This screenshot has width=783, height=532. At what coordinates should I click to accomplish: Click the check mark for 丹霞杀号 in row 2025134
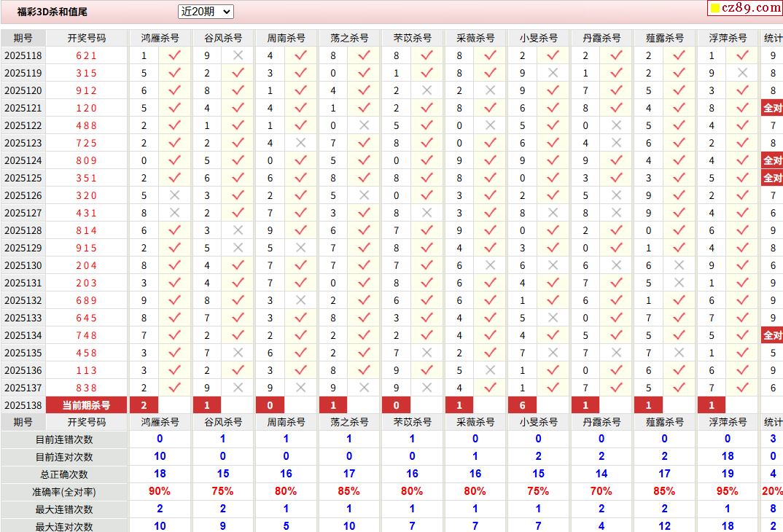(x=616, y=335)
